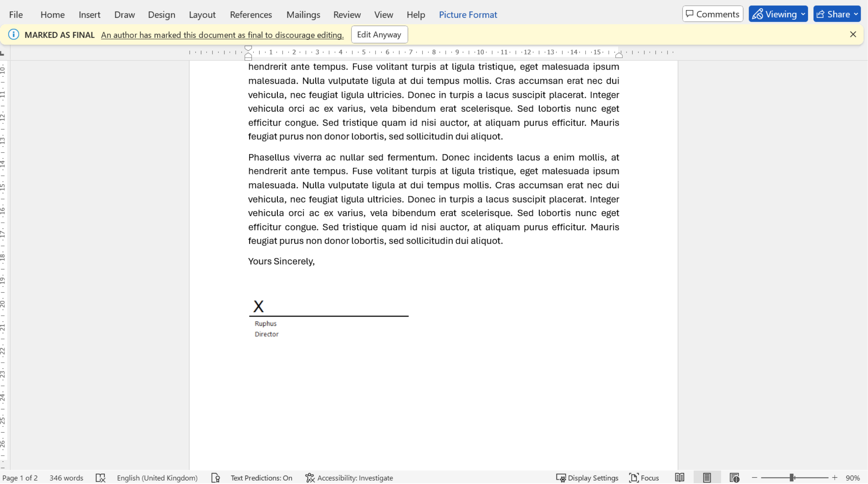Expand the Viewing mode dropdown
This screenshot has height=484, width=868.
778,14
